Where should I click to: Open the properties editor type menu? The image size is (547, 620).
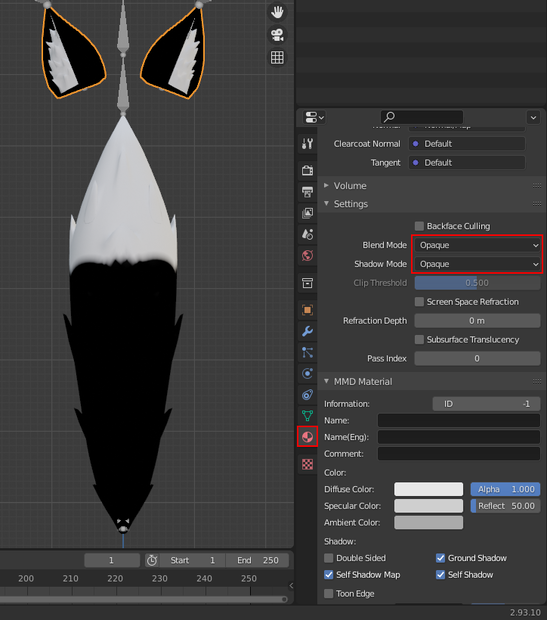314,117
